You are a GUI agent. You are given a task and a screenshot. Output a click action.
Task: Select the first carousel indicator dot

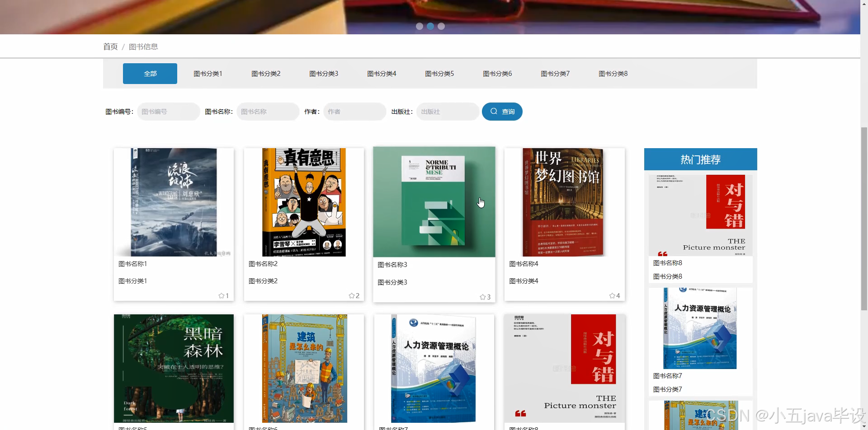(420, 26)
